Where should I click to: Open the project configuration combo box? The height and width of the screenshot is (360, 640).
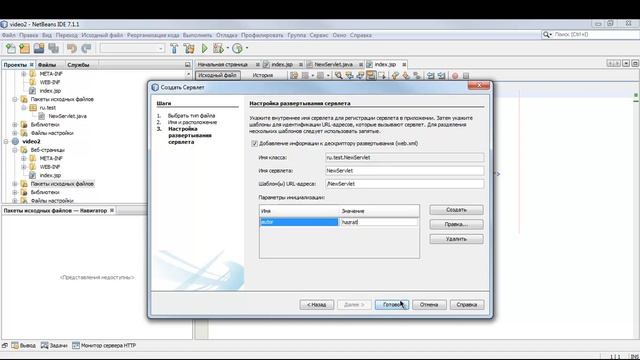coord(132,49)
